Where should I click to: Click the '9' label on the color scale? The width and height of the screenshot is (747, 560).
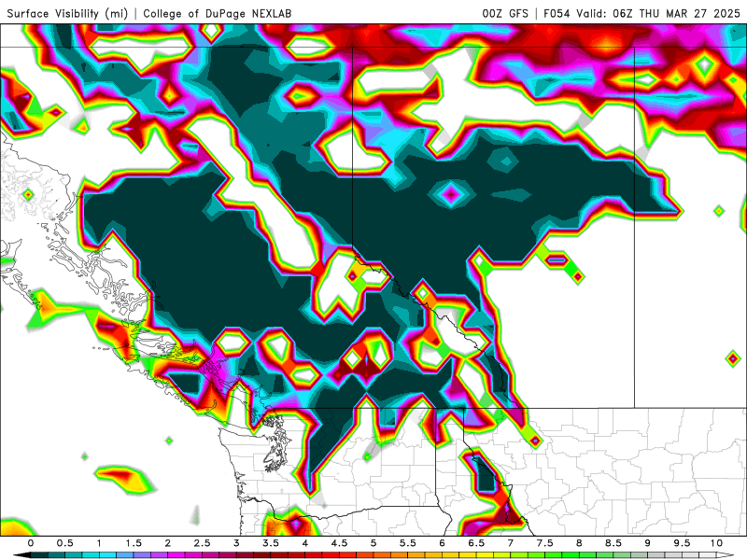coord(648,543)
